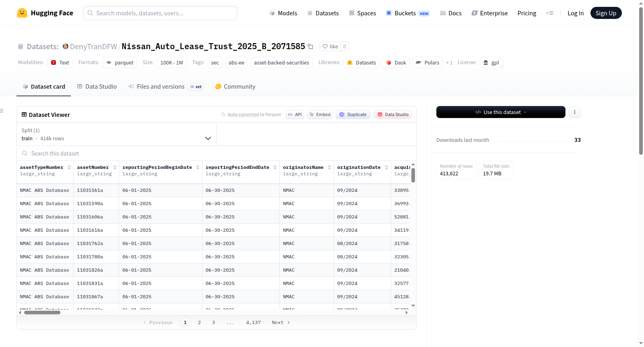
Task: Click the search magnifier icon in dataset search
Action: click(25, 153)
